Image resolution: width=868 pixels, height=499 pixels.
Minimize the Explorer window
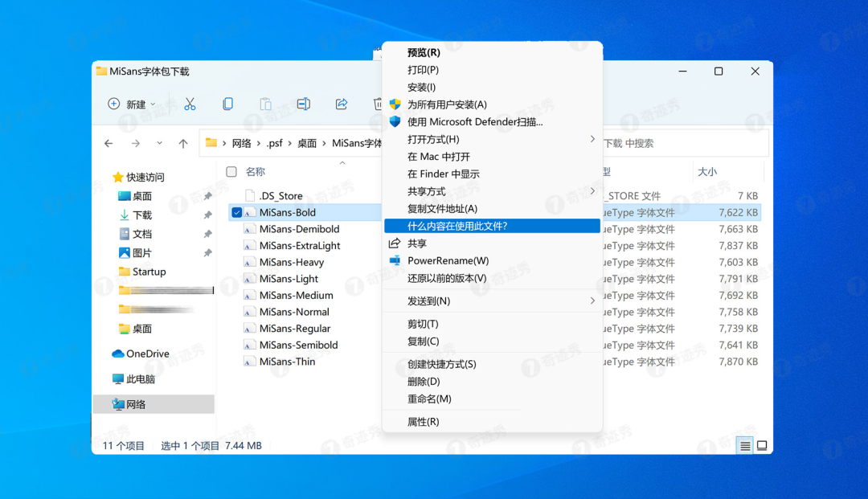(682, 72)
